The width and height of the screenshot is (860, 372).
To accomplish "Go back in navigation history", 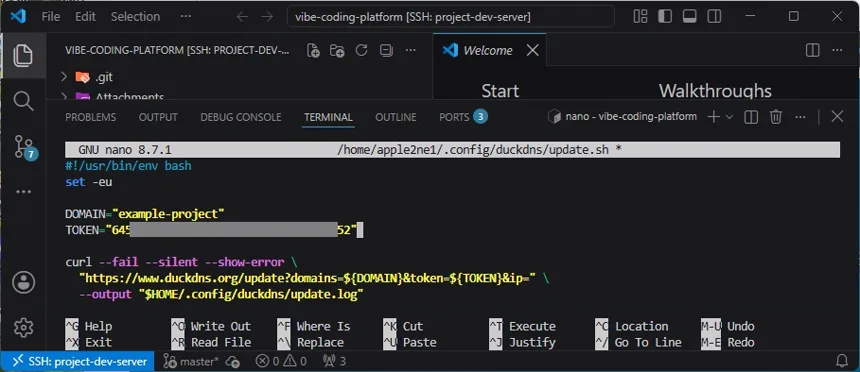I will tap(242, 17).
